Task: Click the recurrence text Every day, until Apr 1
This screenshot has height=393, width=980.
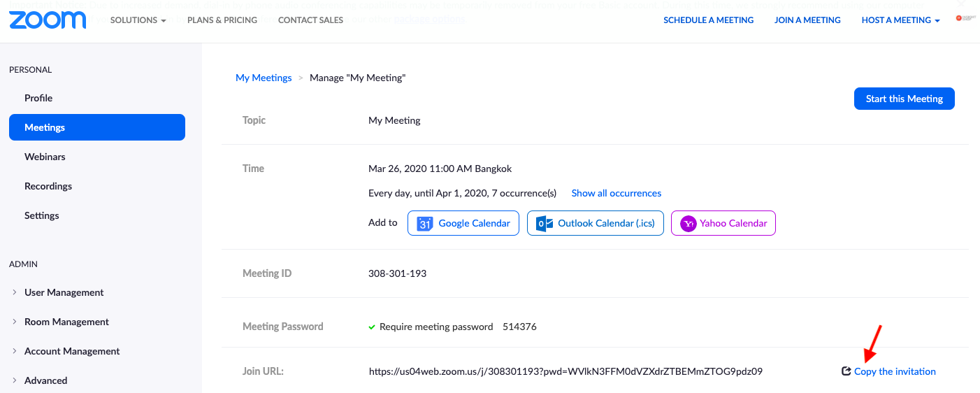Action: (462, 193)
